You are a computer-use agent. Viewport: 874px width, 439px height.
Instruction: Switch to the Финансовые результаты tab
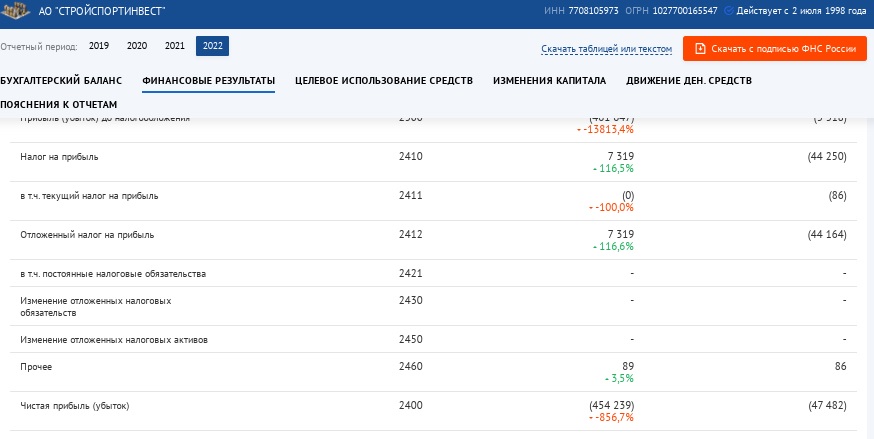coord(208,80)
